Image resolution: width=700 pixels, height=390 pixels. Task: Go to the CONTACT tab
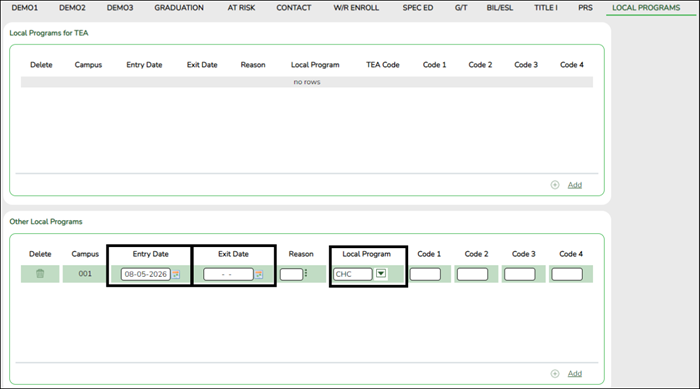(294, 8)
